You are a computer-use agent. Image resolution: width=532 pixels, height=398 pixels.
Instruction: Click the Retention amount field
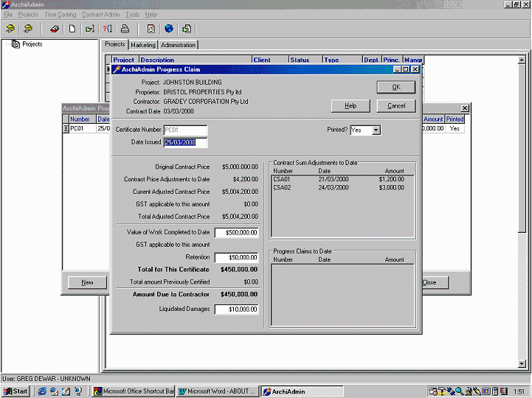tap(237, 258)
